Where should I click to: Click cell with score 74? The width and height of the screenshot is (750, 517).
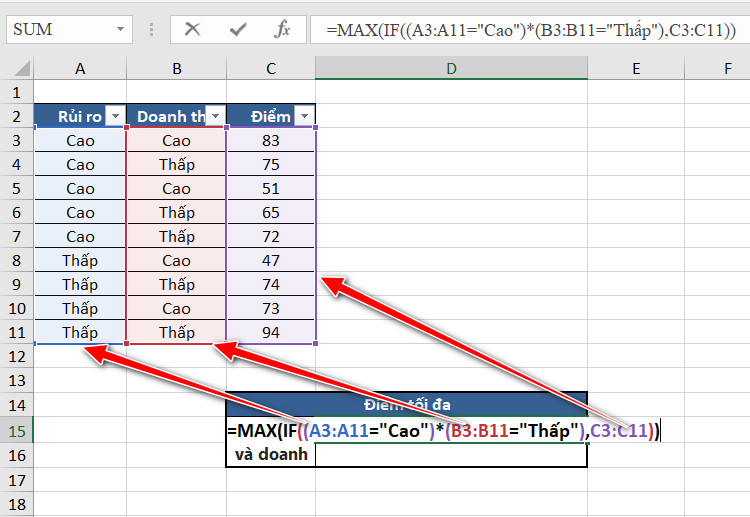click(271, 284)
